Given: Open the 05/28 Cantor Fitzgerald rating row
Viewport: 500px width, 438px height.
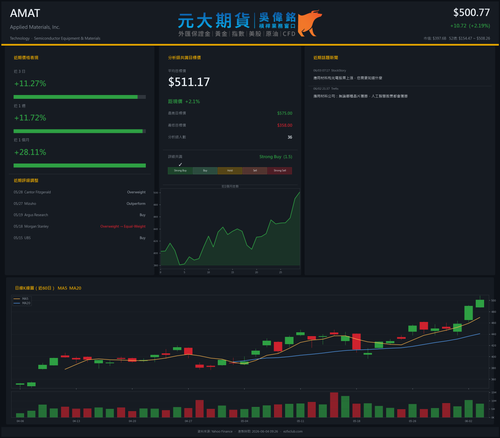Looking at the screenshot, I should (x=80, y=192).
